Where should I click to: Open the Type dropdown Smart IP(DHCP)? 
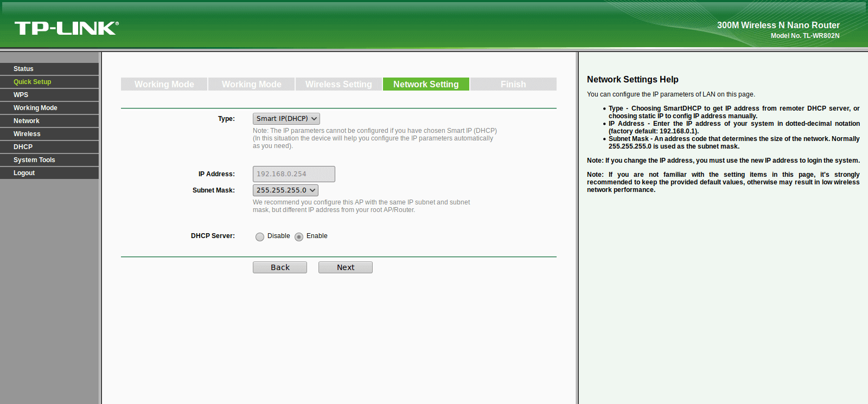coord(286,119)
